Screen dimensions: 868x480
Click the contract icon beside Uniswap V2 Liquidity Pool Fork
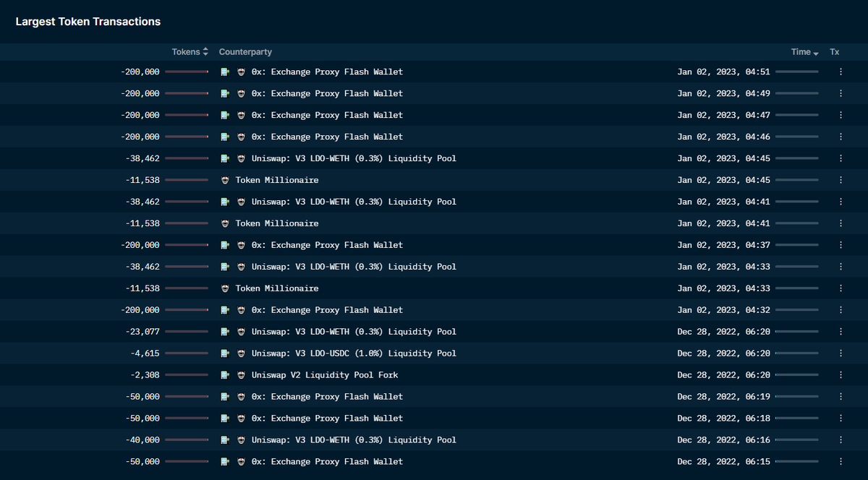[226, 375]
